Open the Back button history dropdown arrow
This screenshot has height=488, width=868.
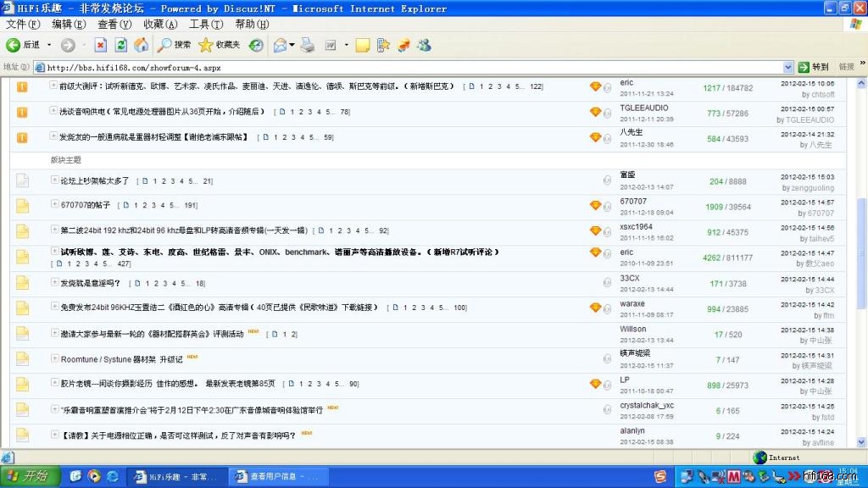point(48,45)
